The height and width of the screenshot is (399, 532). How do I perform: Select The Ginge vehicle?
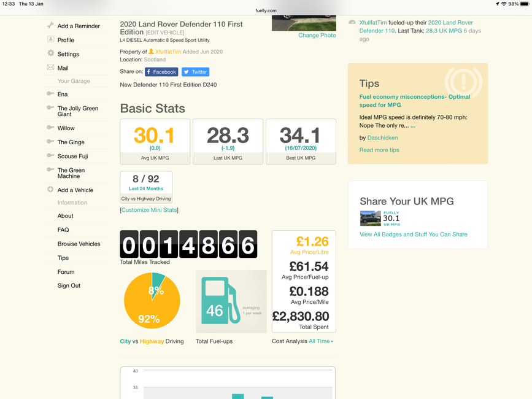click(71, 142)
